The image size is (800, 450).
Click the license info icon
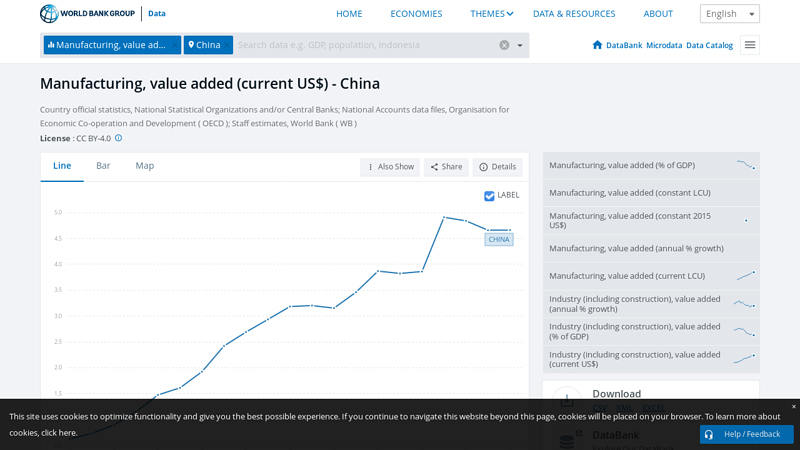[118, 138]
